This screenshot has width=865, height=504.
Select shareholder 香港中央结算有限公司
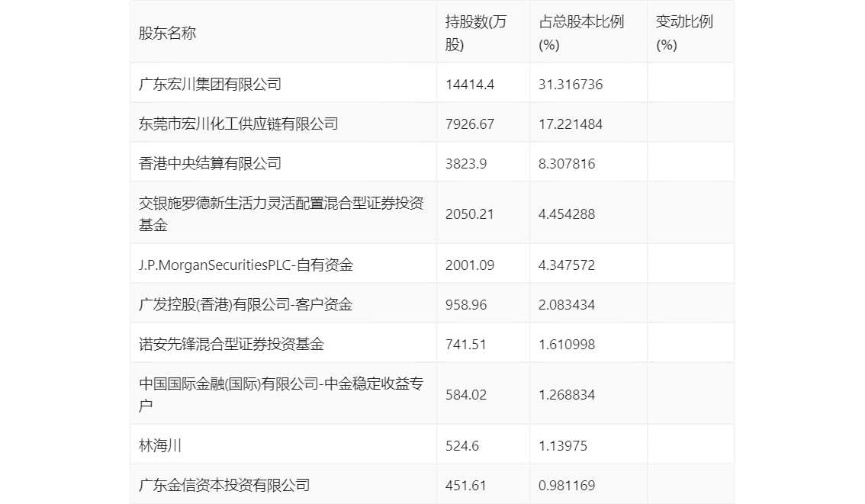[x=211, y=163]
